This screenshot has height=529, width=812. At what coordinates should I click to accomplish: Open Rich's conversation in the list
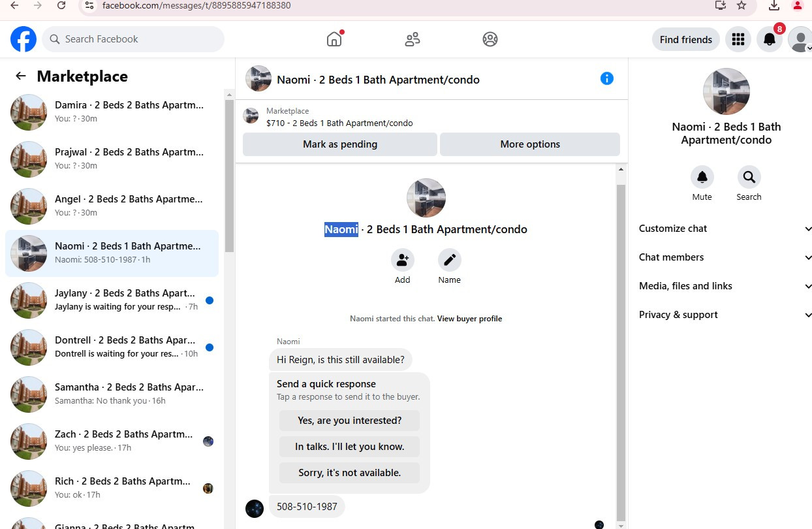point(112,489)
